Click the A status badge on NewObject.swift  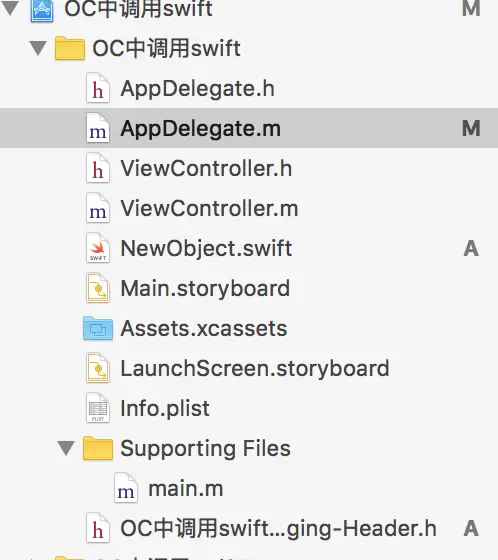point(471,248)
